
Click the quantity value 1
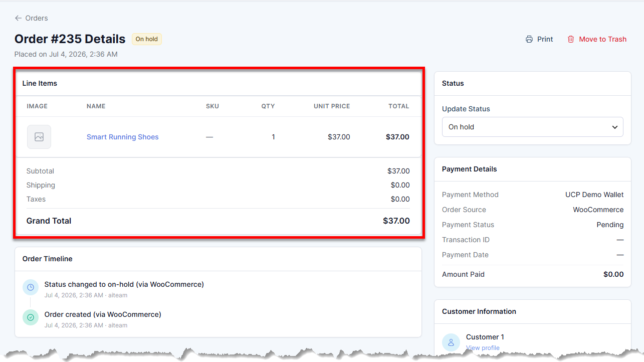(273, 137)
